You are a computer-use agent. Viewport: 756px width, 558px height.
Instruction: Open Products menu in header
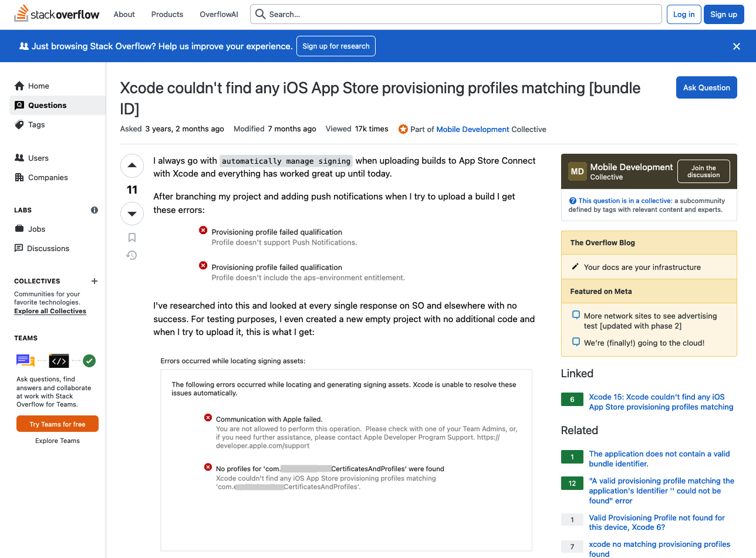[167, 14]
